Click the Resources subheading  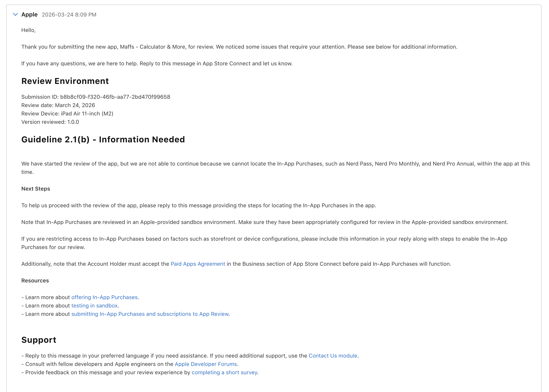click(35, 281)
